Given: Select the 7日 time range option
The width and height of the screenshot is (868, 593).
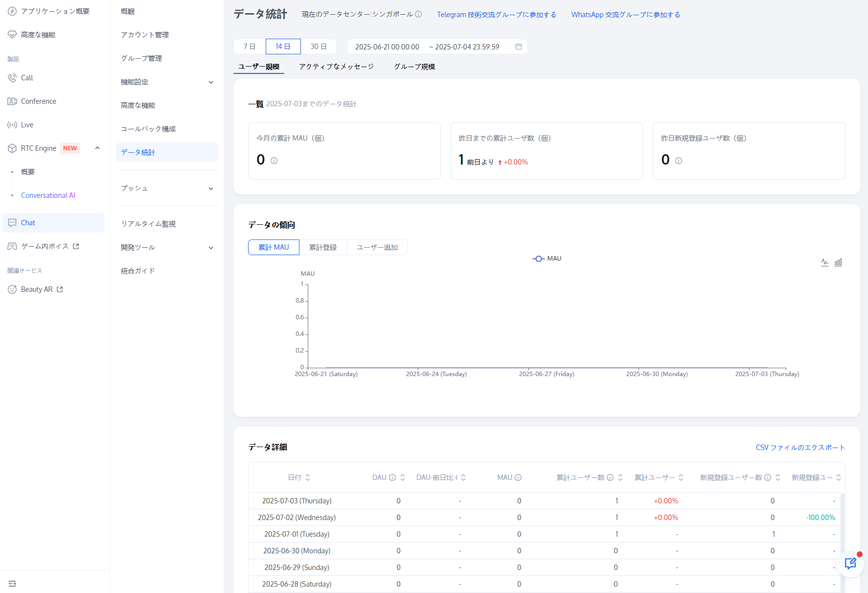Looking at the screenshot, I should (250, 47).
